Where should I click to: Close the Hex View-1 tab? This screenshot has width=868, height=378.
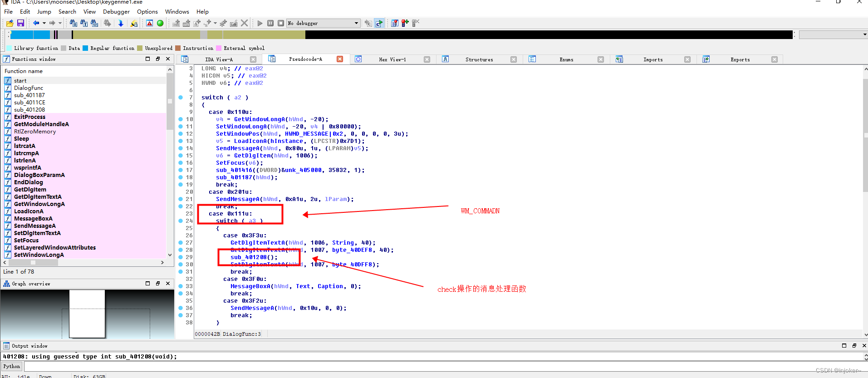tap(427, 59)
